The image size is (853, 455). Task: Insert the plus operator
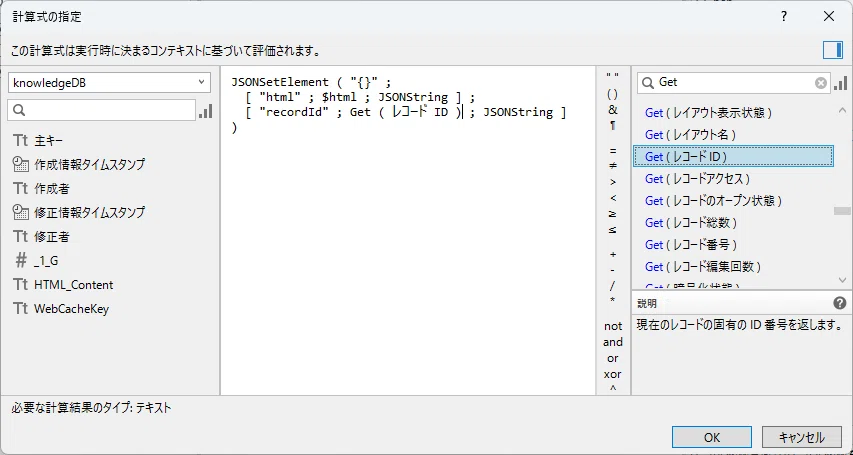[613, 254]
